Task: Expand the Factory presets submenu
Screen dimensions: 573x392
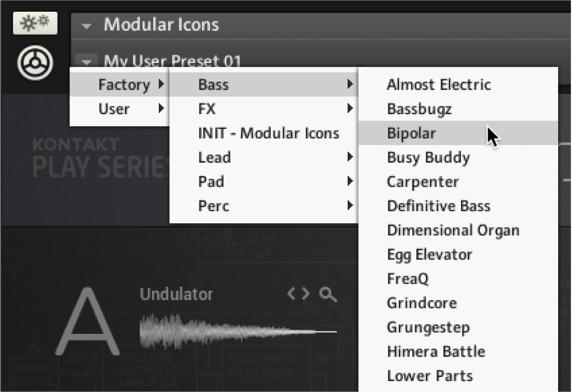Action: 124,85
